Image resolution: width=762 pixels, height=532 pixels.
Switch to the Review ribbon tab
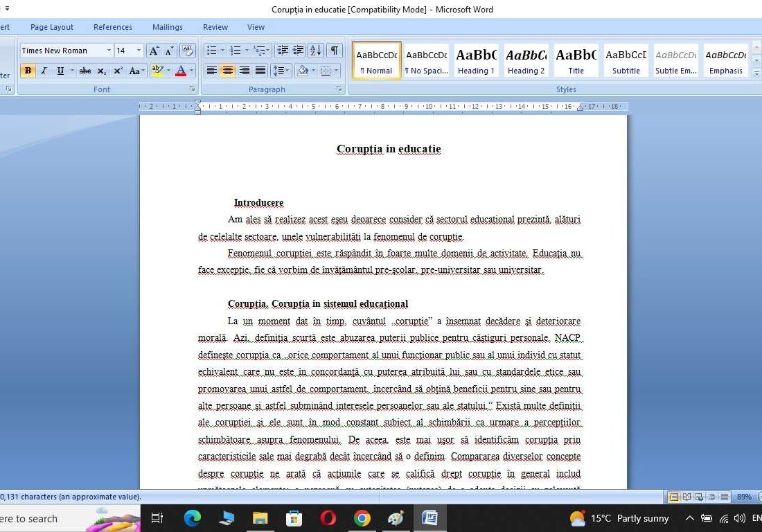[215, 27]
